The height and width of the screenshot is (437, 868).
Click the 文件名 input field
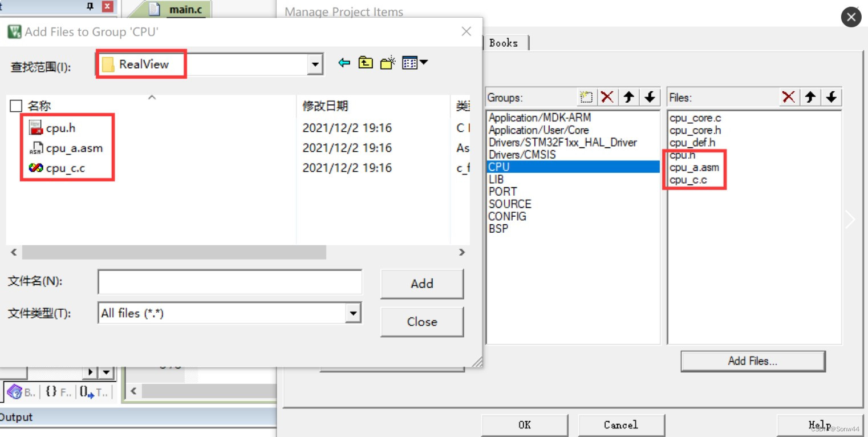click(230, 282)
